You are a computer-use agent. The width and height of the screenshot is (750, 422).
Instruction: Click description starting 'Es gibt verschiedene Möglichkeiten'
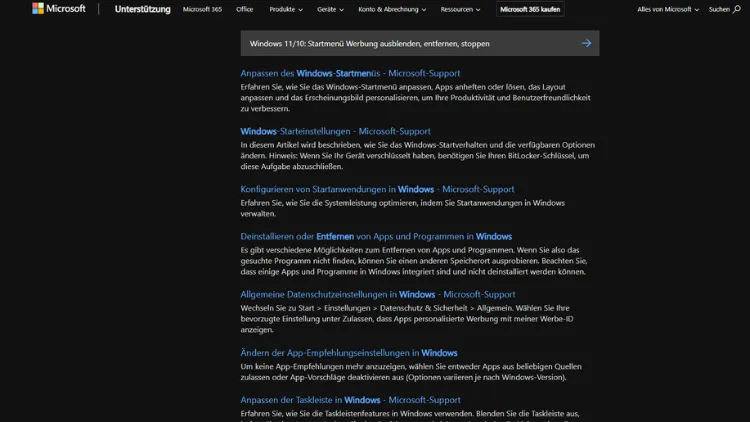(414, 261)
